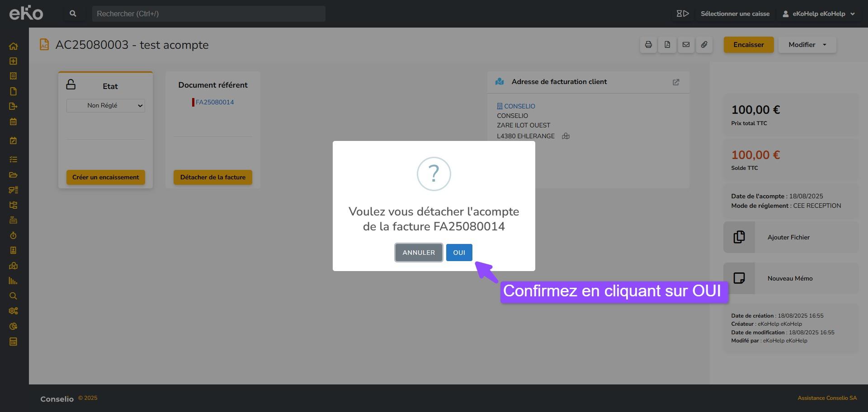Click the paperclip attachment icon

[704, 45]
